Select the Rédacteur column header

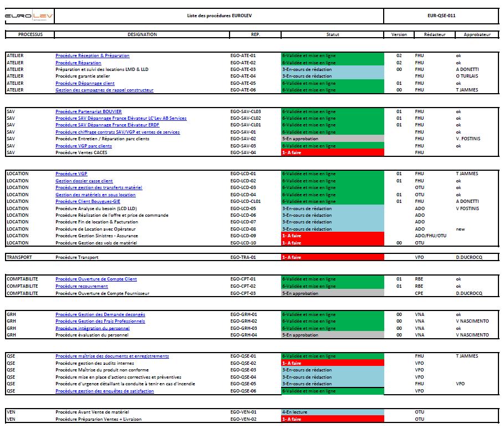pyautogui.click(x=435, y=34)
